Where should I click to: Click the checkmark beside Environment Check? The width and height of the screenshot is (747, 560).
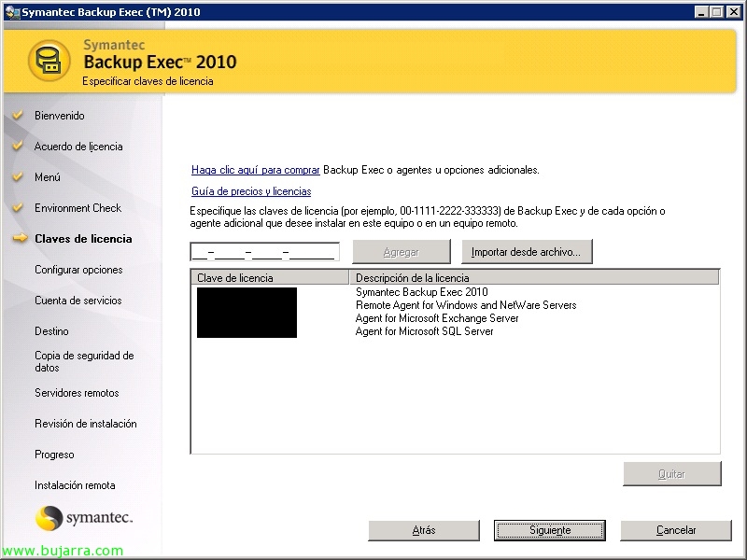[x=18, y=207]
